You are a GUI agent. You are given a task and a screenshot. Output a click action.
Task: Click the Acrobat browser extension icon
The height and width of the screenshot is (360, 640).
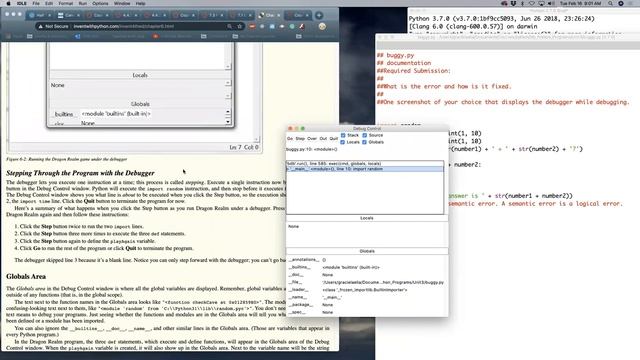(x=302, y=26)
